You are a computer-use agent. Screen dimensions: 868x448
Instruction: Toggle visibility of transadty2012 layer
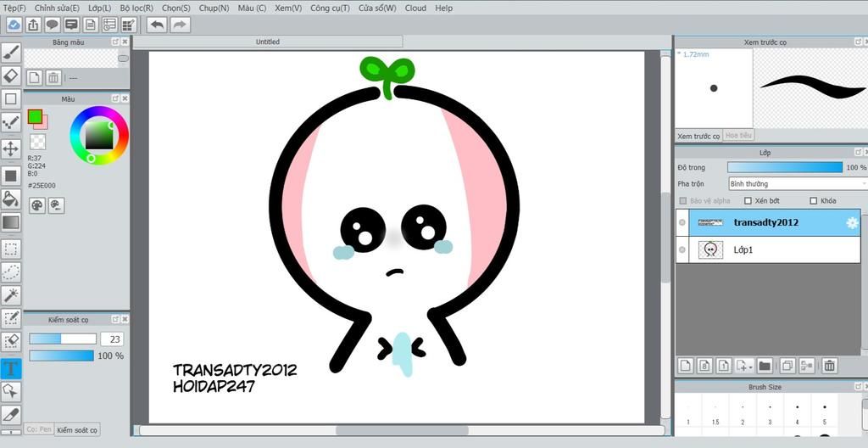[682, 222]
